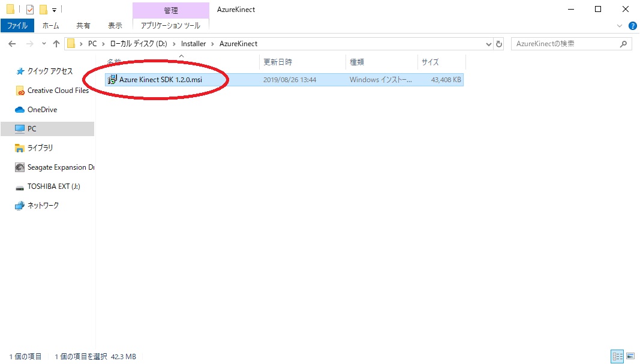The image size is (640, 364).
Task: Sort by 種類 column header
Action: [357, 62]
